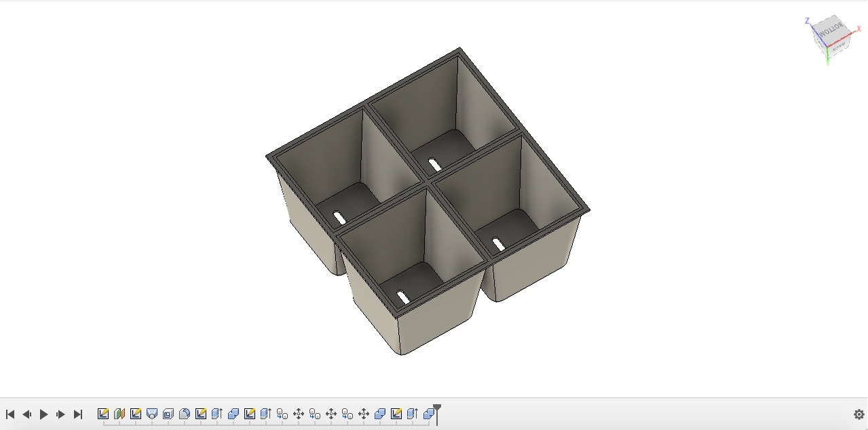868x430 pixels.
Task: Select the Fillet feature in timeline
Action: [185, 414]
